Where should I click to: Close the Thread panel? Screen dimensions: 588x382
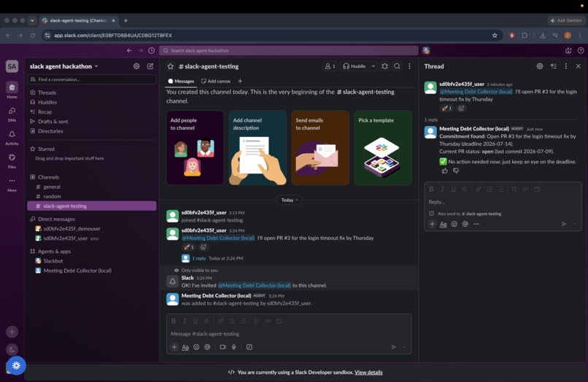tap(579, 66)
